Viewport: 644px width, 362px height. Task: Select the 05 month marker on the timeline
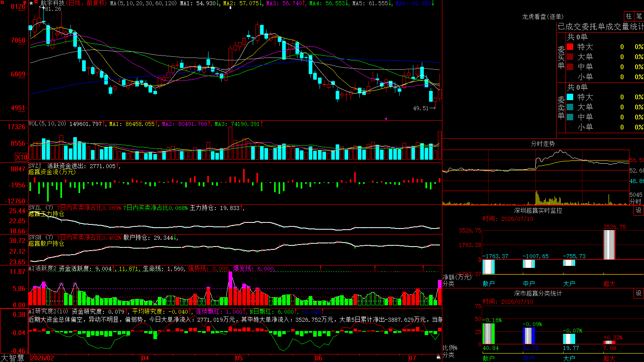pyautogui.click(x=239, y=358)
